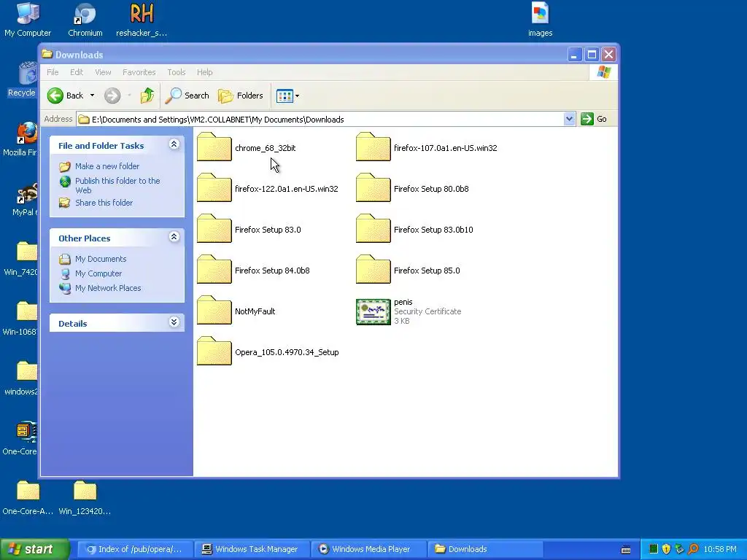Screen dimensions: 747x560
Task: Select the One-Core-A desktop folder
Action: (28, 497)
